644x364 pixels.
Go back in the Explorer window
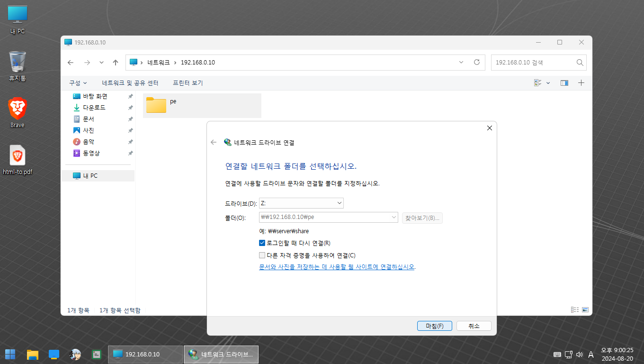[x=71, y=62]
